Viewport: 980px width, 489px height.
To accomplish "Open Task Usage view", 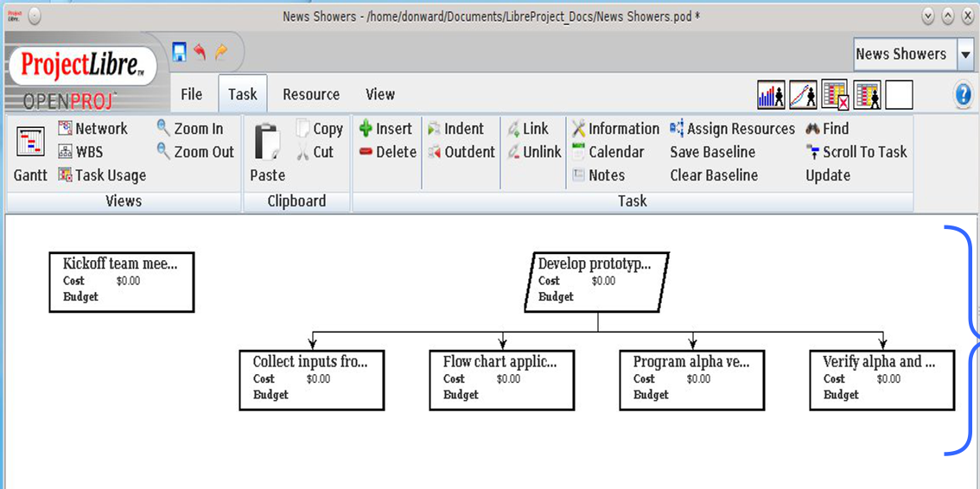I will 102,175.
